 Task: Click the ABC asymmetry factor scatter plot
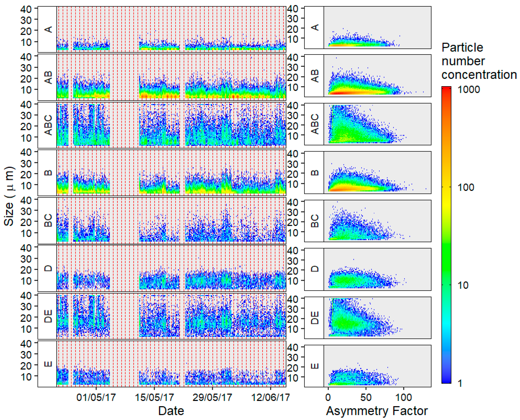[377, 124]
